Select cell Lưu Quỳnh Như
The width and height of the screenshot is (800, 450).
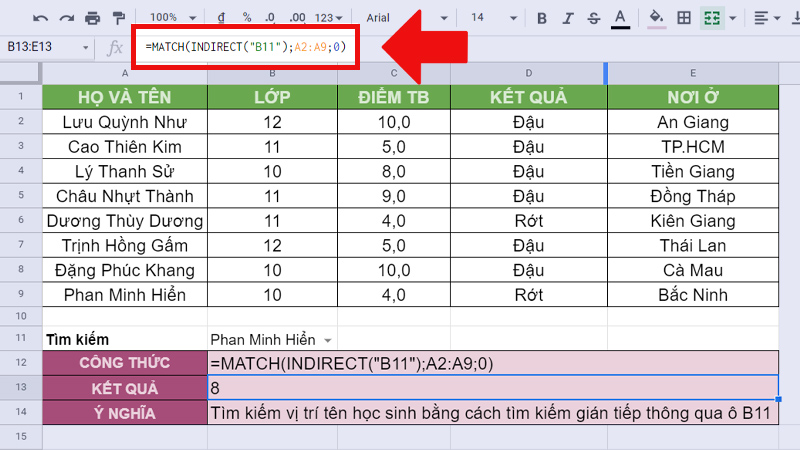click(124, 122)
